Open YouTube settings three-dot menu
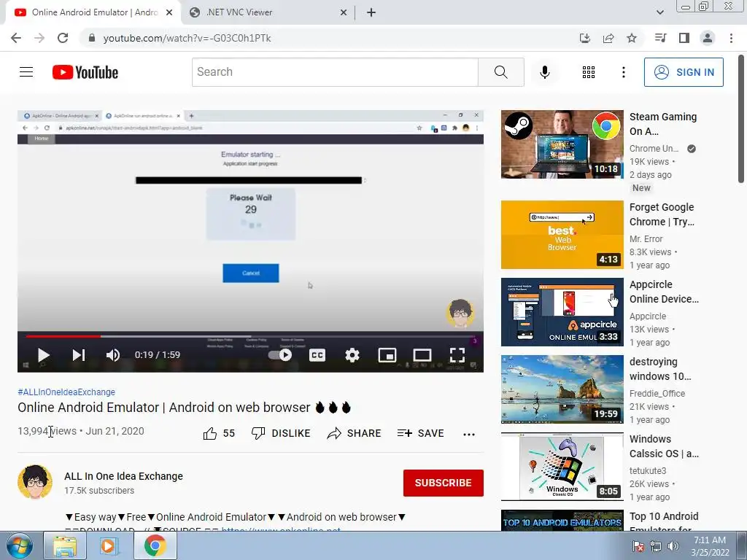 coord(623,72)
